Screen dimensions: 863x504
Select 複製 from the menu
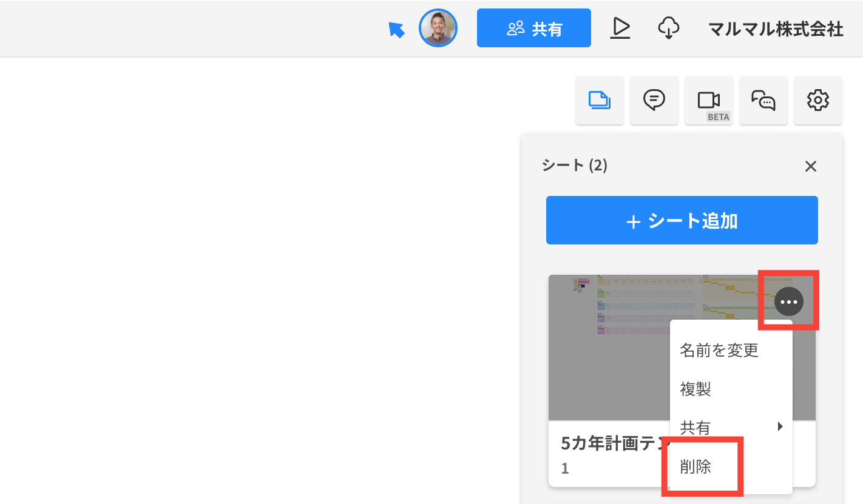coord(731,389)
